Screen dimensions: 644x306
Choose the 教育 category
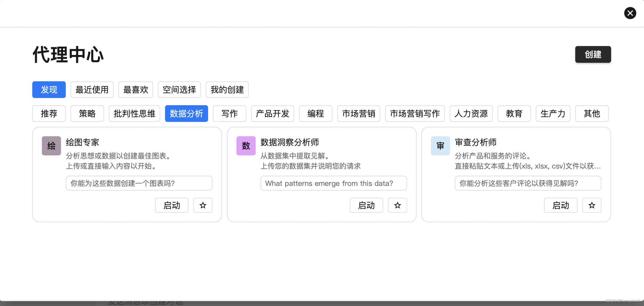(514, 114)
